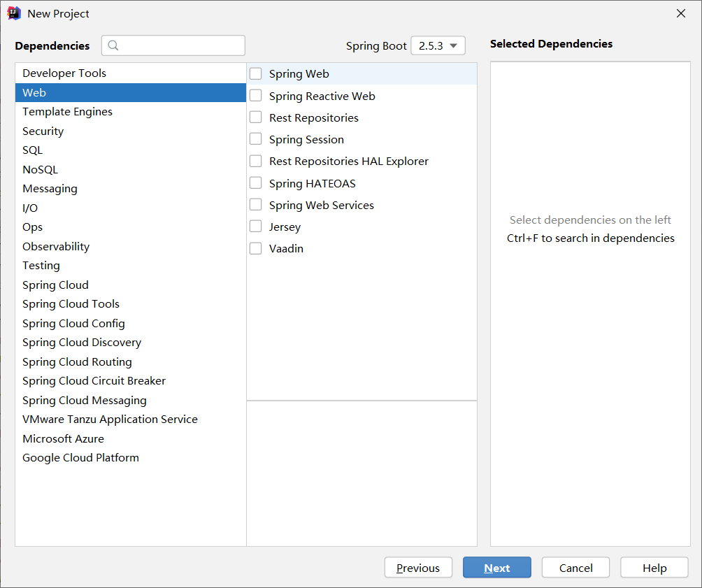Viewport: 702px width, 588px height.
Task: Select the Developer Tools category
Action: [x=64, y=73]
